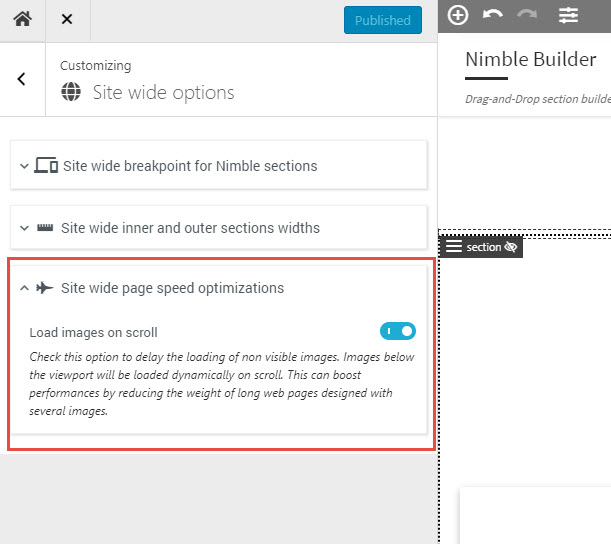This screenshot has width=611, height=544.
Task: Add a new section with the plus icon
Action: click(457, 16)
